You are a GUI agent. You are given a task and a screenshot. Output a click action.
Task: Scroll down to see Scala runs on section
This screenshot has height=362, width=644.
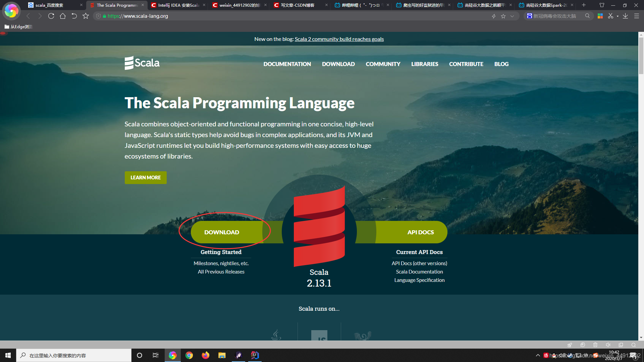pyautogui.click(x=318, y=308)
